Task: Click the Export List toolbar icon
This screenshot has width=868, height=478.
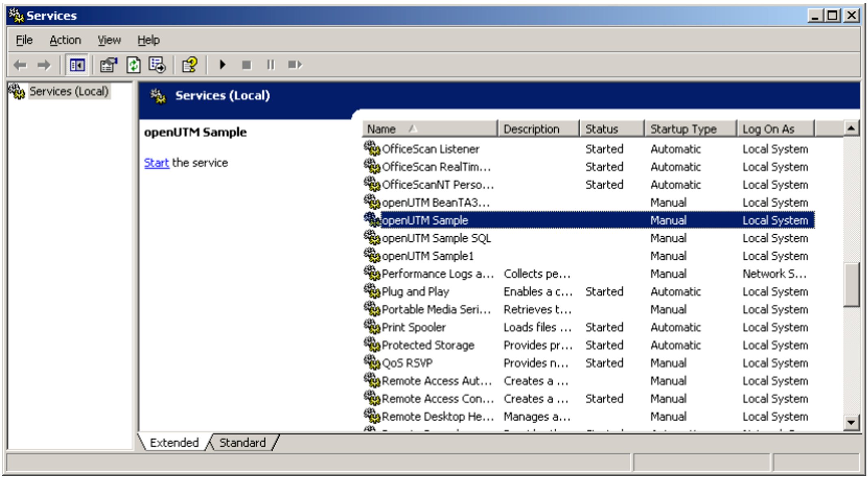Action: [157, 65]
